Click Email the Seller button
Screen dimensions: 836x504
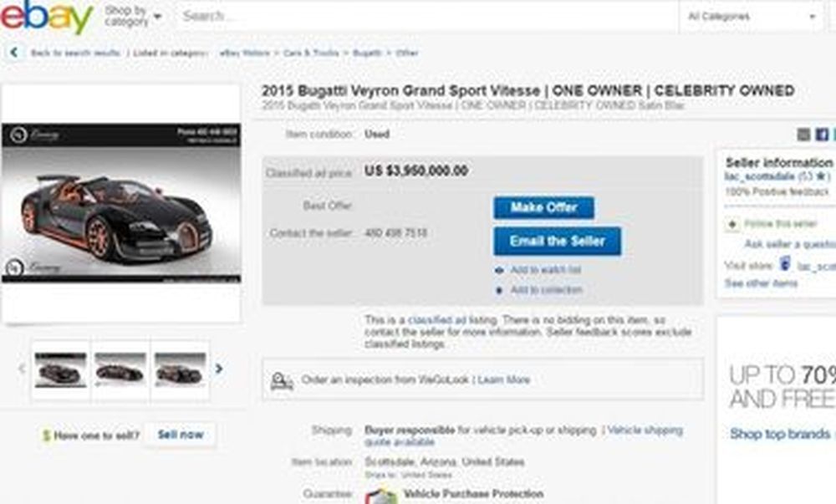557,242
